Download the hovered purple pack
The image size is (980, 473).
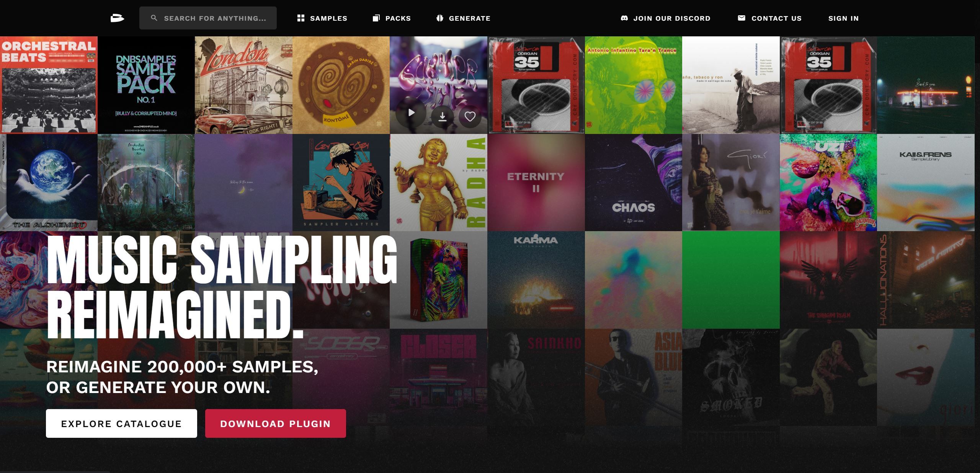click(x=442, y=116)
